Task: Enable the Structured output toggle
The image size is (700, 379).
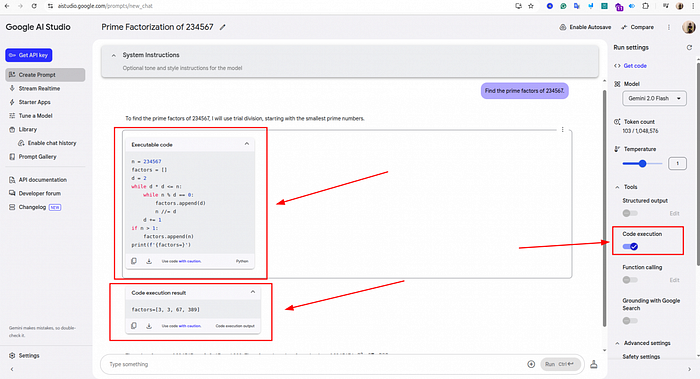Action: point(630,213)
